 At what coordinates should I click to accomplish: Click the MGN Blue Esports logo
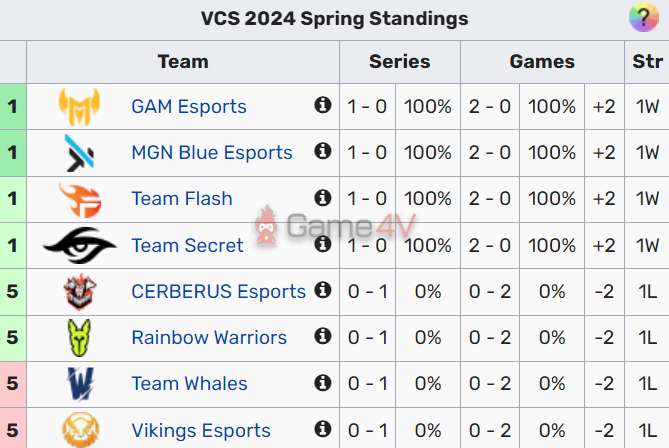pos(78,152)
